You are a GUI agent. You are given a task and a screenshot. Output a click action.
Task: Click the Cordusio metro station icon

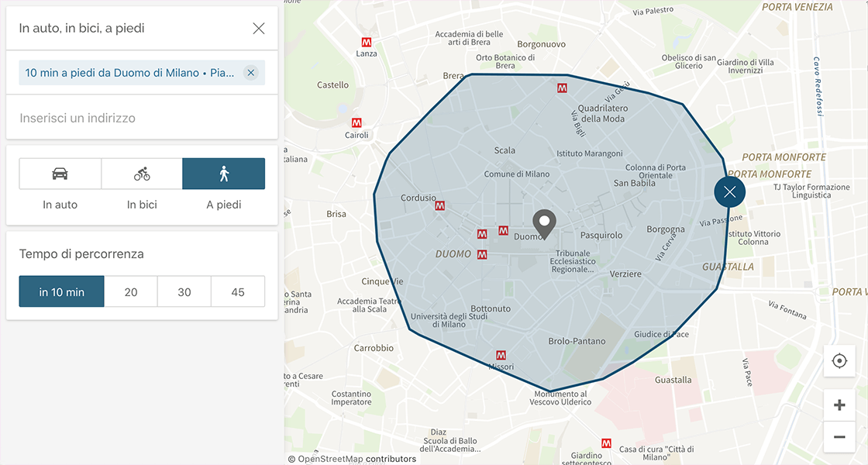pos(439,206)
